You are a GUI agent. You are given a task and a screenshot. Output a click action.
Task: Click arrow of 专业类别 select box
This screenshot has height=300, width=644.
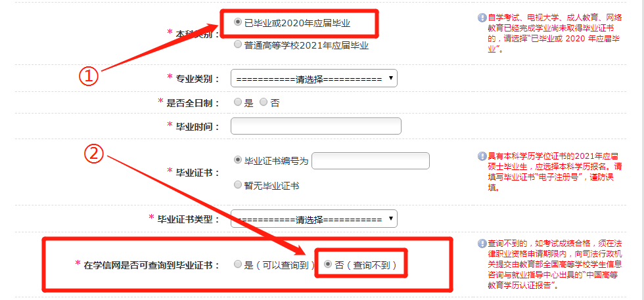click(x=390, y=77)
